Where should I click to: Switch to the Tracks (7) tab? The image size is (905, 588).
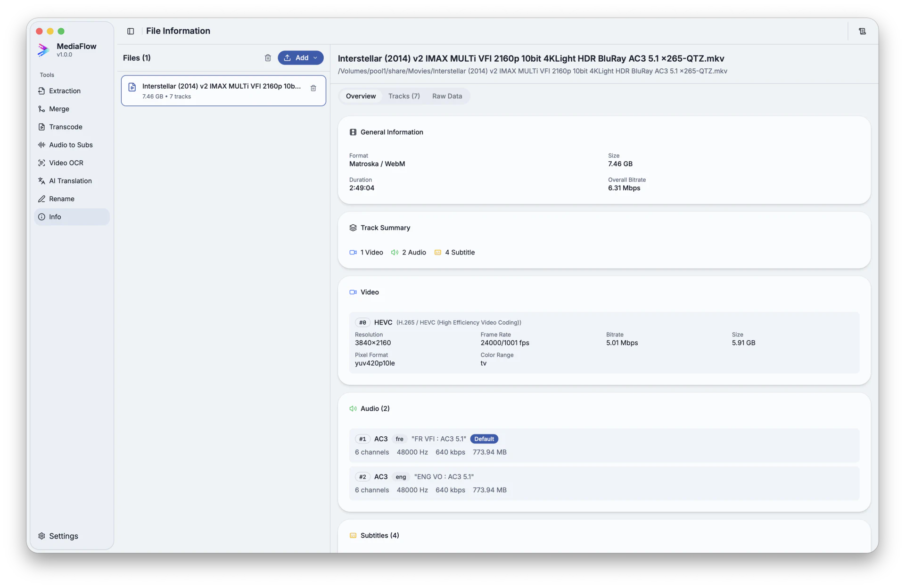click(x=404, y=96)
